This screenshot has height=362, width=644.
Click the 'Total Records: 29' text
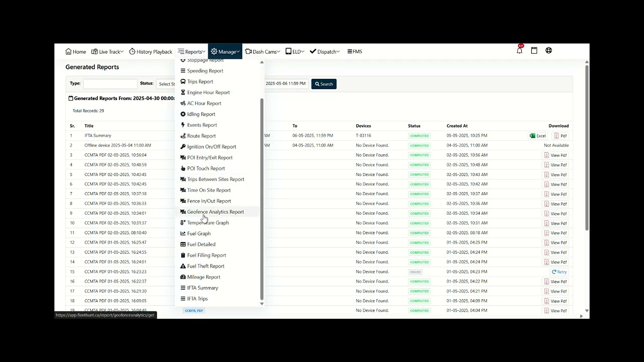click(x=88, y=111)
